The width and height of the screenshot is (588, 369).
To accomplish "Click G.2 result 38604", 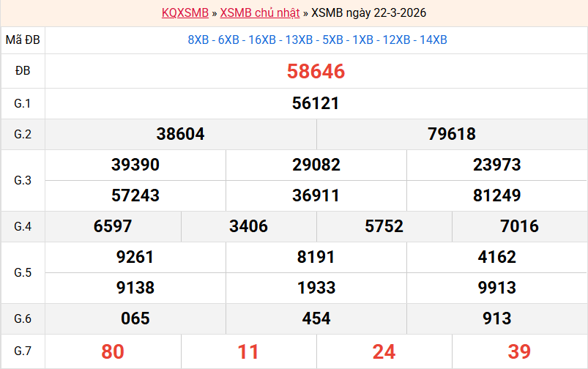I will point(180,134).
